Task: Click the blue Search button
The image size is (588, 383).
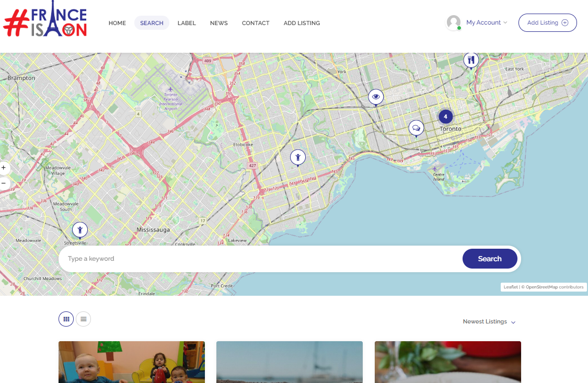Action: pos(490,259)
